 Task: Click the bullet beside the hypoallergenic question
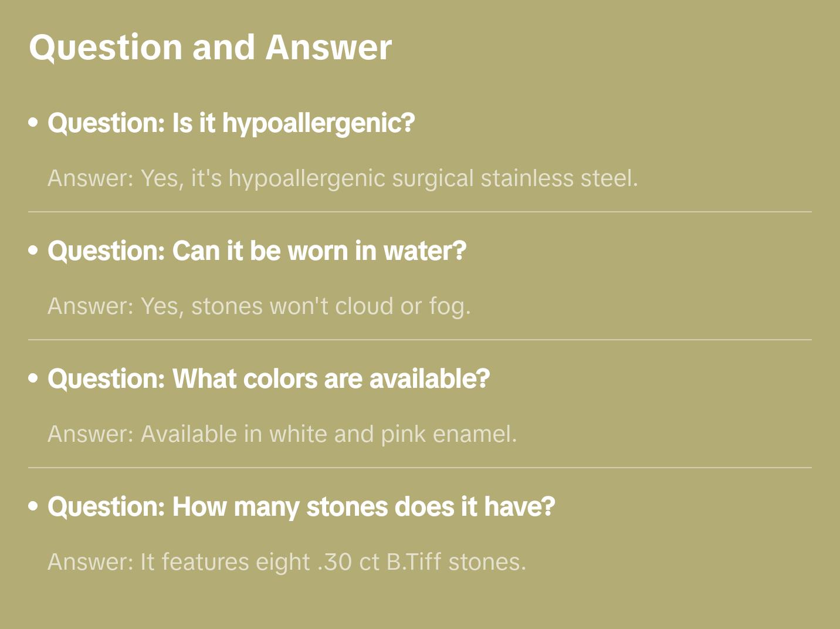33,123
